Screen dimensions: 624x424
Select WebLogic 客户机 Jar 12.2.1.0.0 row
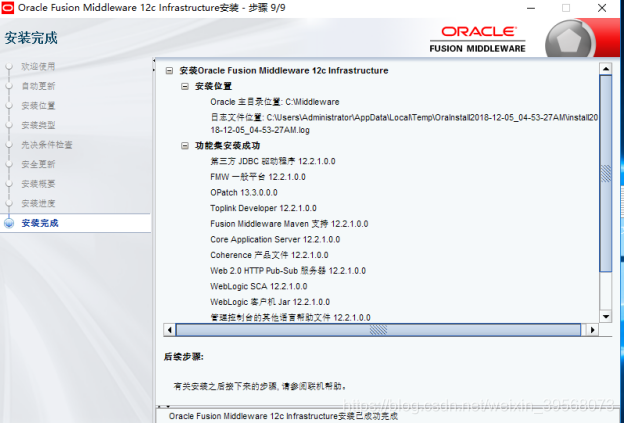(270, 302)
